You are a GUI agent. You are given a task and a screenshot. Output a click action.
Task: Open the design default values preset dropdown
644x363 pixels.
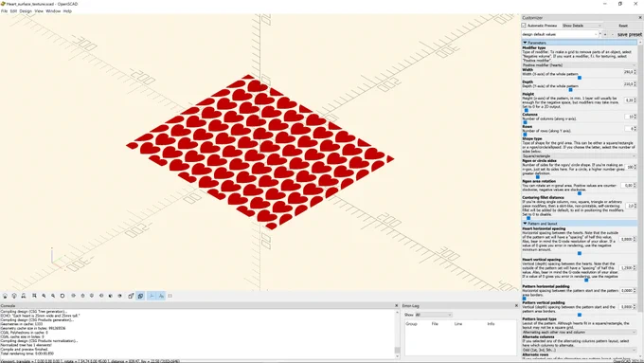(x=561, y=34)
